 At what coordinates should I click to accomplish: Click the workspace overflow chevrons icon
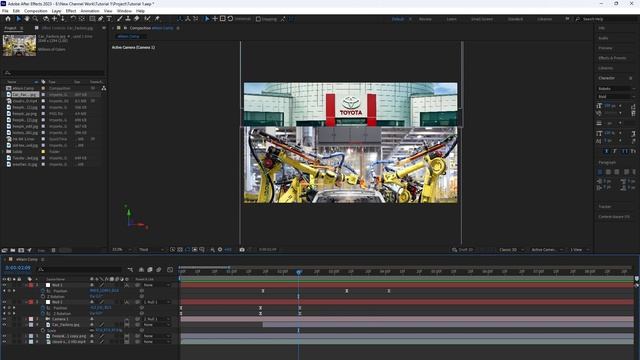tap(567, 19)
